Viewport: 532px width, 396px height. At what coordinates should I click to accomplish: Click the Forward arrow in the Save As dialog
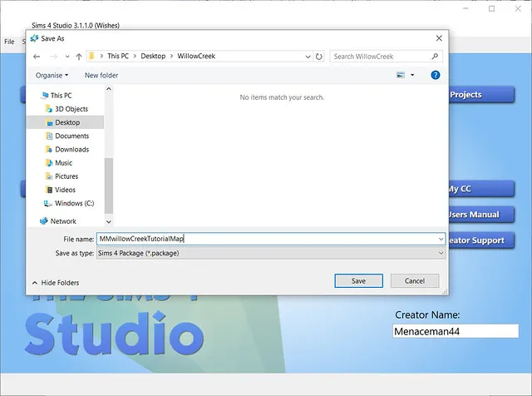[53, 57]
